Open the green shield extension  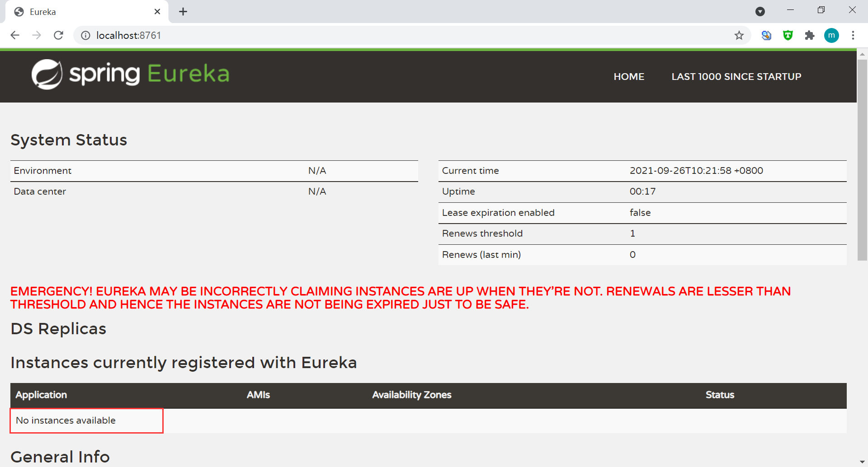(788, 35)
